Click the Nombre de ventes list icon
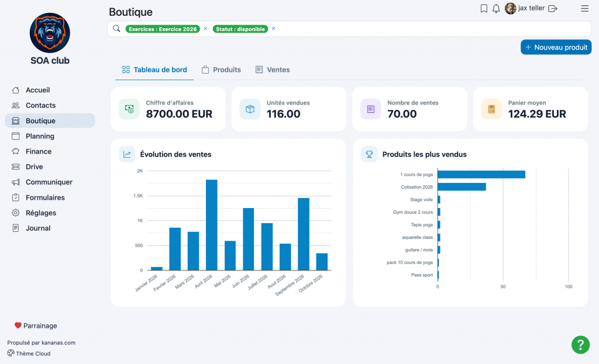Screen dimensions: 599x364 coord(370,109)
